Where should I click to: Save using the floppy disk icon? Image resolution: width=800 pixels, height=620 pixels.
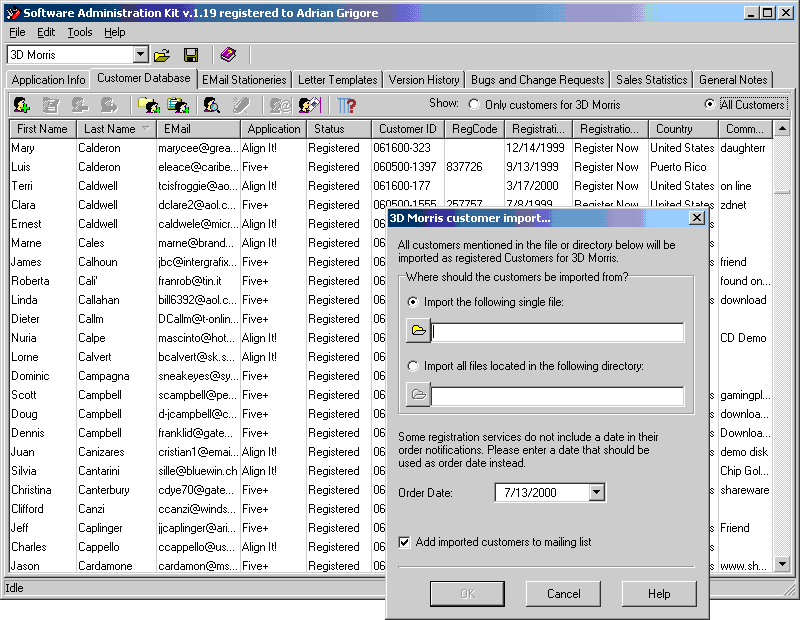tap(191, 55)
